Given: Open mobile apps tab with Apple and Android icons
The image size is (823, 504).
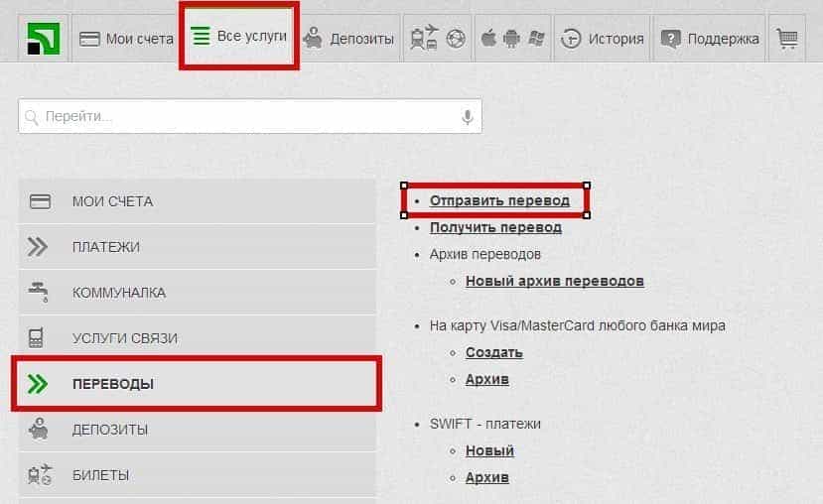Looking at the screenshot, I should (511, 39).
